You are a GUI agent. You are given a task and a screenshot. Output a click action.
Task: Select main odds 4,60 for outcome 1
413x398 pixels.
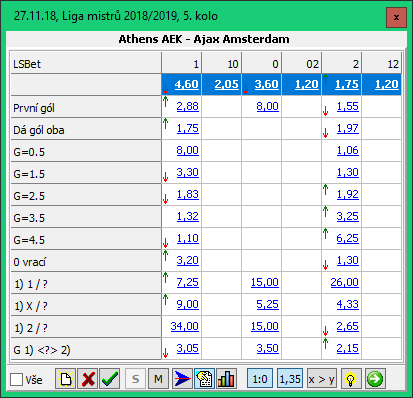[187, 84]
